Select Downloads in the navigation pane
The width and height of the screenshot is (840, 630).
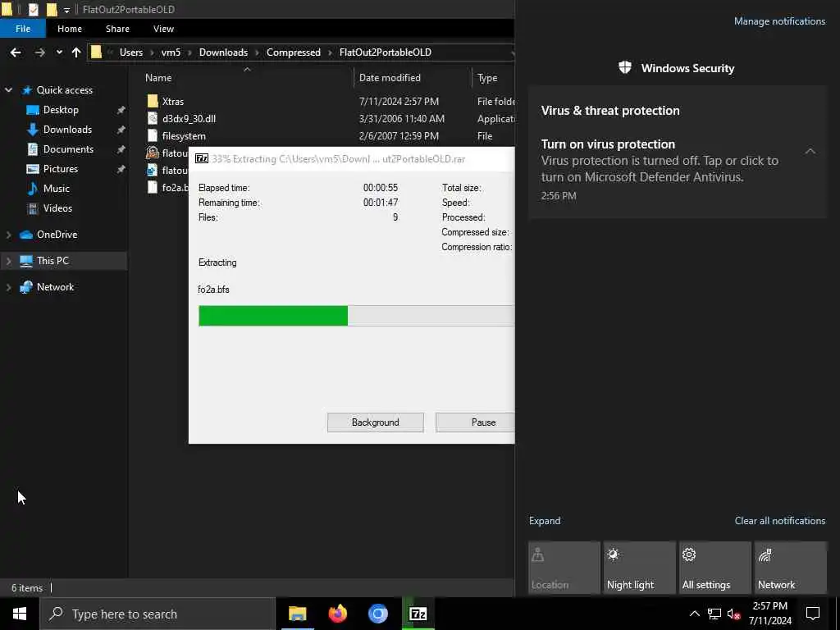click(x=67, y=130)
